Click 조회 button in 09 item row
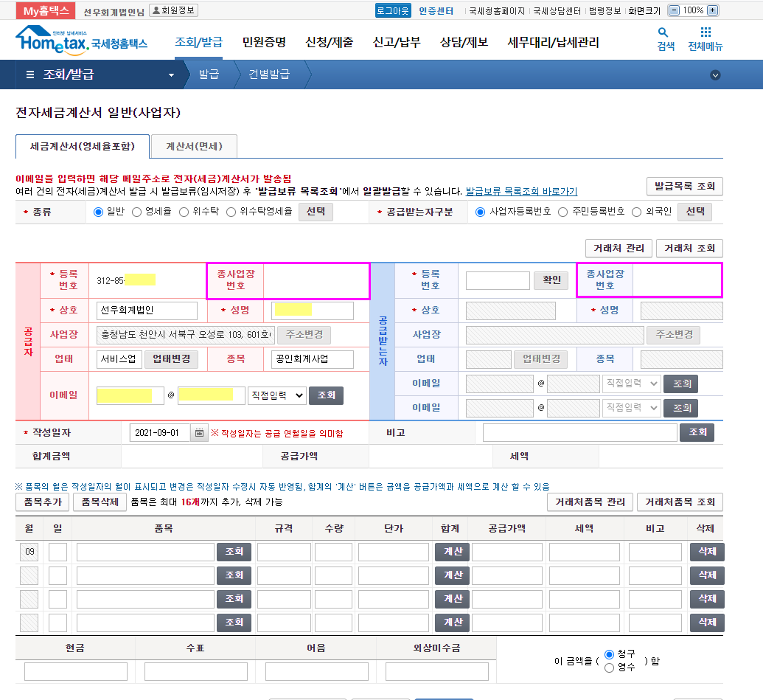Image resolution: width=763 pixels, height=700 pixels. tap(234, 552)
